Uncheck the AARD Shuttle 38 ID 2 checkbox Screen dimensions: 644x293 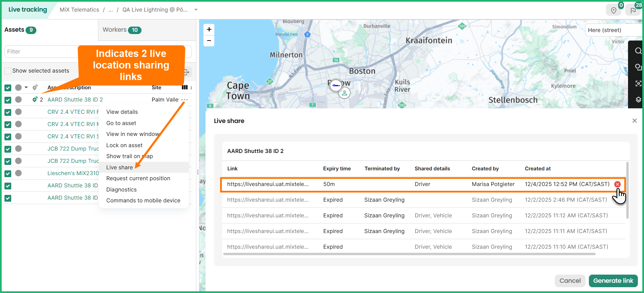point(8,100)
